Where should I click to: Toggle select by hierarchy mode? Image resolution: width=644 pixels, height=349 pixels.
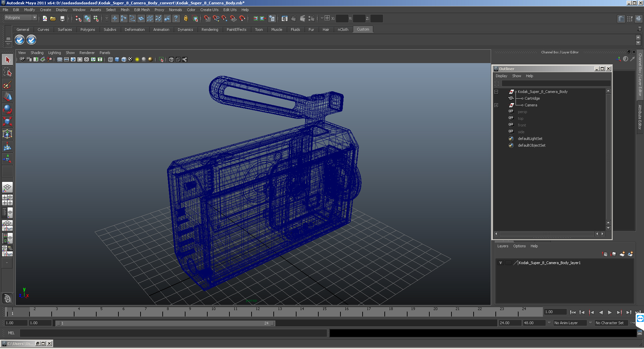[x=78, y=18]
